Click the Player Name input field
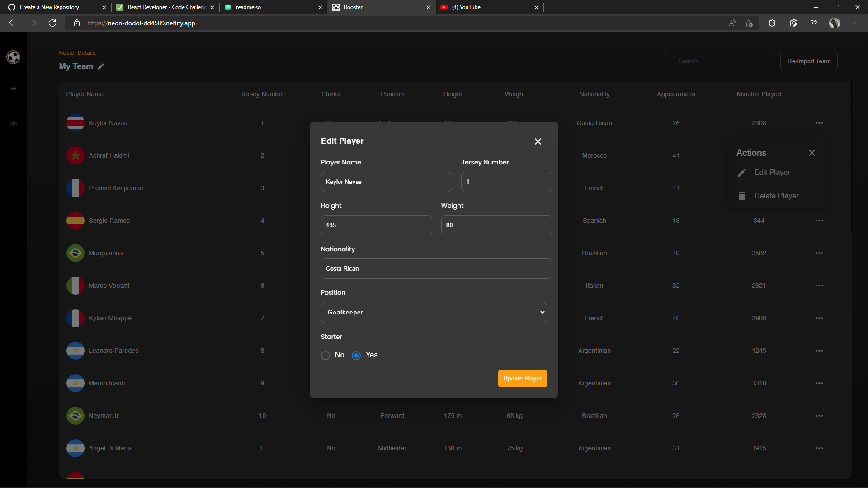Screen dimensions: 868x488 coord(387,182)
